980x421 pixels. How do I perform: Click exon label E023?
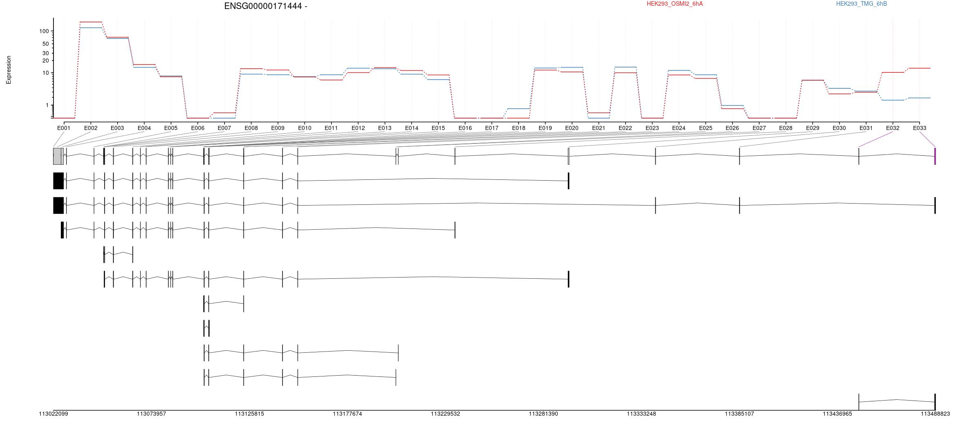[x=652, y=128]
